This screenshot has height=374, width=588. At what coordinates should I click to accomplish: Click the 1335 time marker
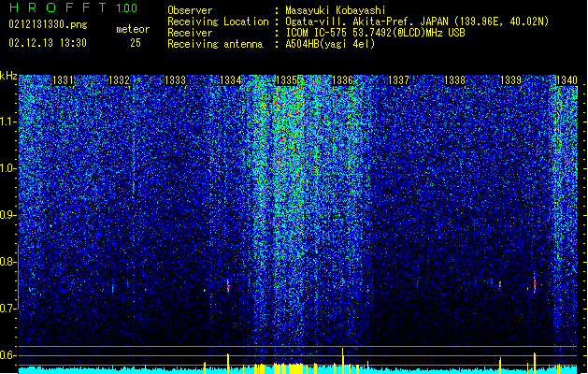286,80
